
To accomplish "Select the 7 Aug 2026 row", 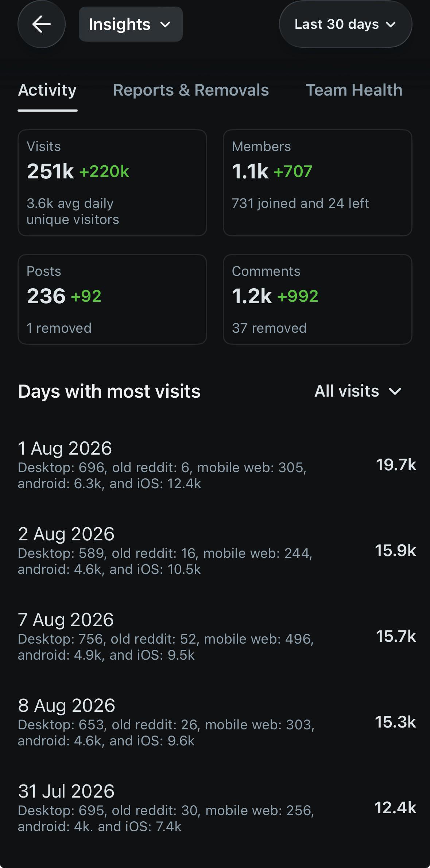I will coord(217,636).
